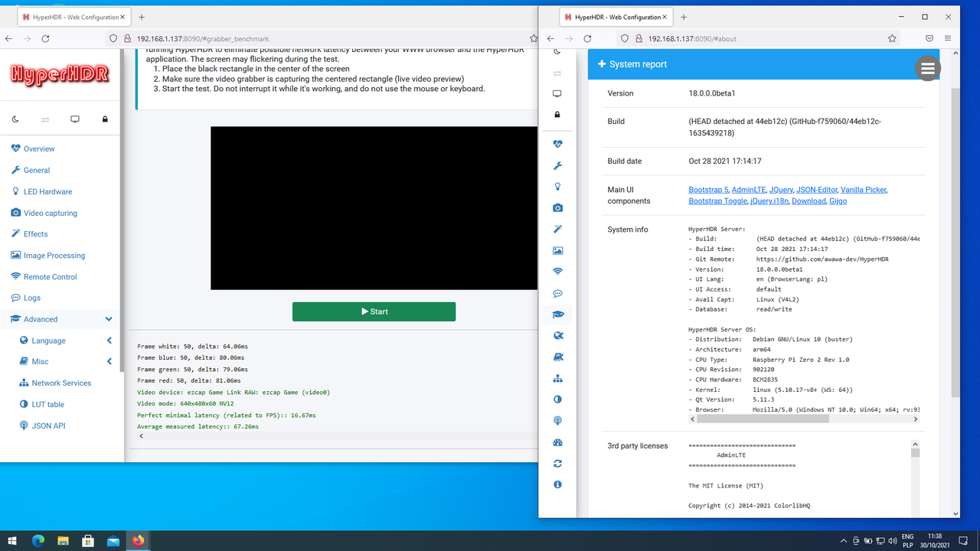Open the Bootstrap Toggle link

717,201
